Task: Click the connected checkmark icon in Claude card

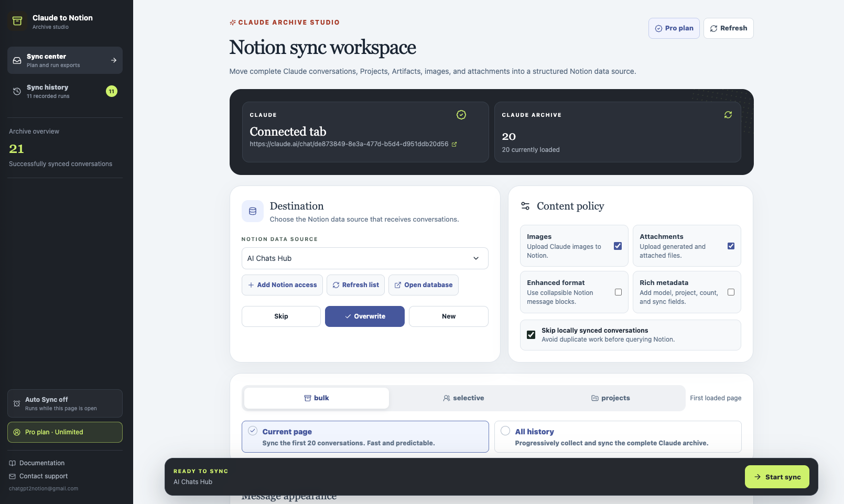Action: pos(461,115)
